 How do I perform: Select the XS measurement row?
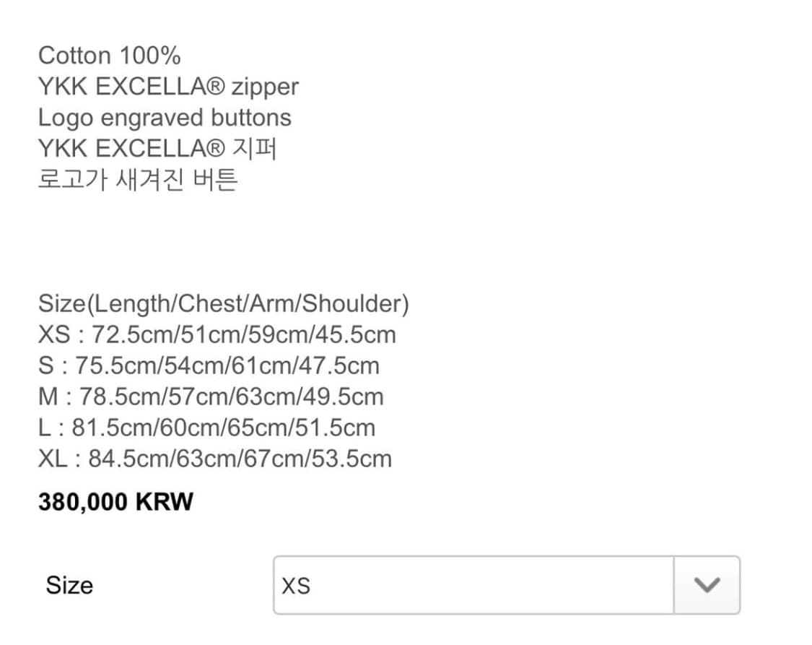coord(217,334)
